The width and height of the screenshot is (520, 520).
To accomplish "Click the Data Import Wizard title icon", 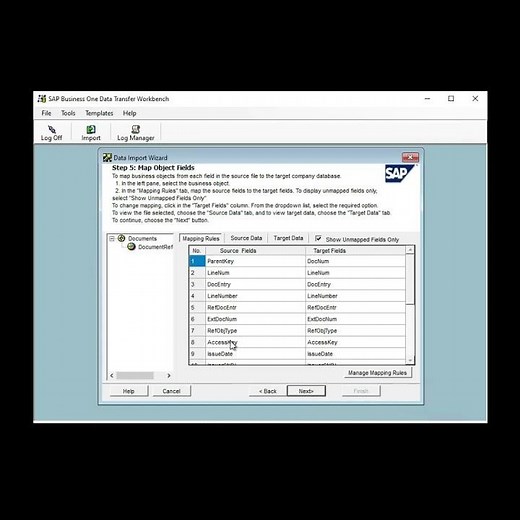I will click(107, 157).
